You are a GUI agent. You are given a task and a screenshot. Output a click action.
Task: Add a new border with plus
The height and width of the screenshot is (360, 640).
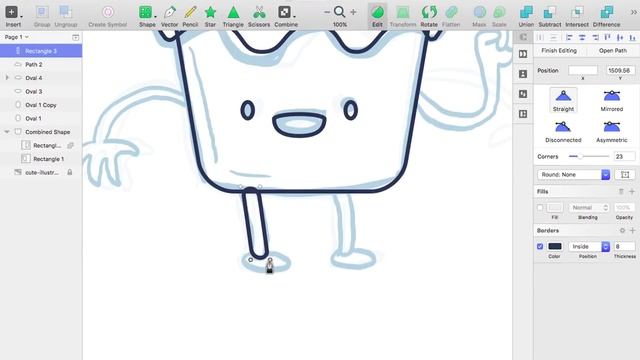[x=632, y=231]
